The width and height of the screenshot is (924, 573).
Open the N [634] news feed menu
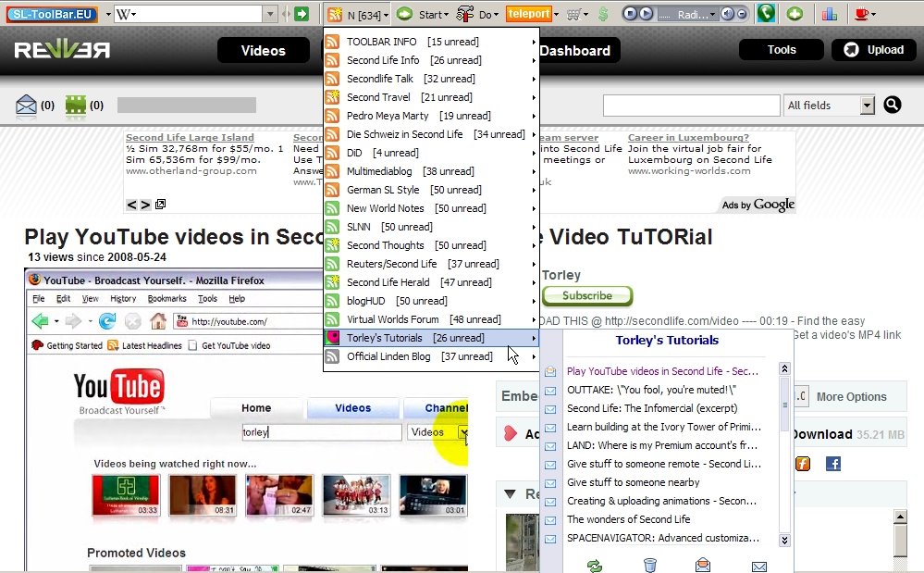(x=359, y=14)
